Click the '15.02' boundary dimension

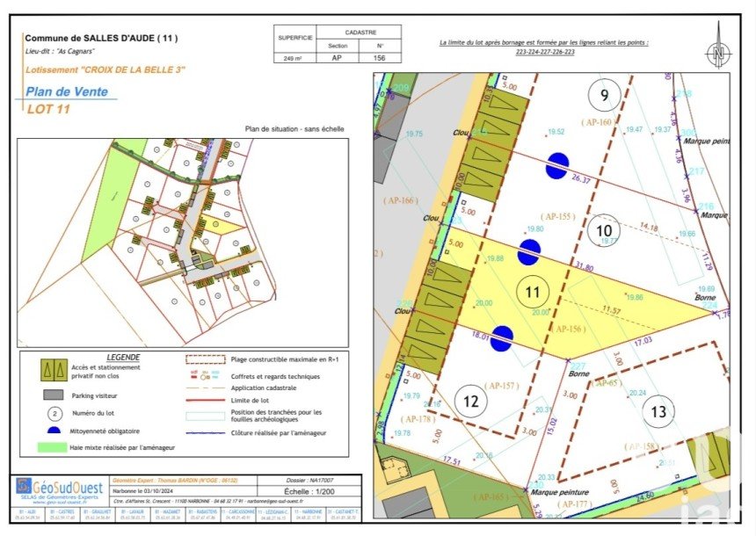552,428
